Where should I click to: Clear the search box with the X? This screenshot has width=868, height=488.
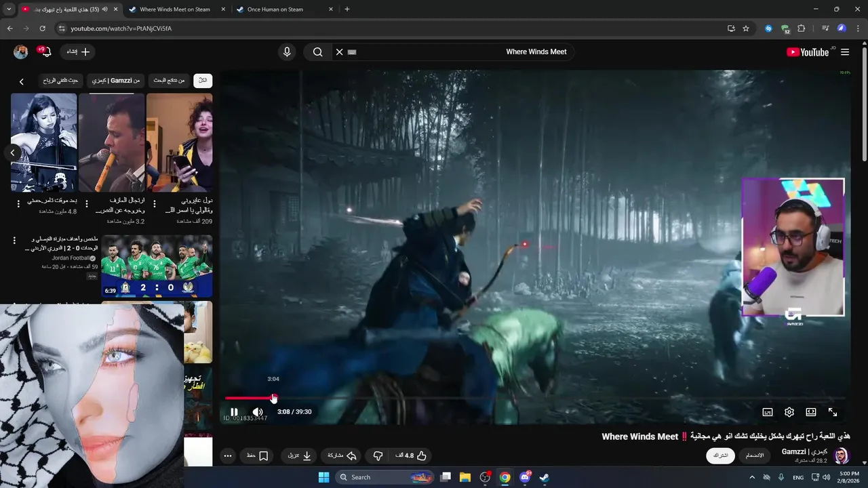[340, 52]
